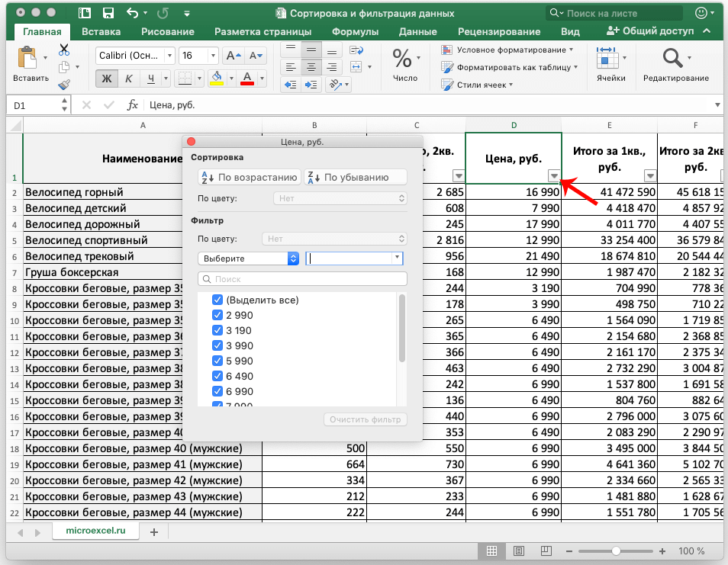Click the Redo arrow icon
728x565 pixels.
(x=163, y=13)
